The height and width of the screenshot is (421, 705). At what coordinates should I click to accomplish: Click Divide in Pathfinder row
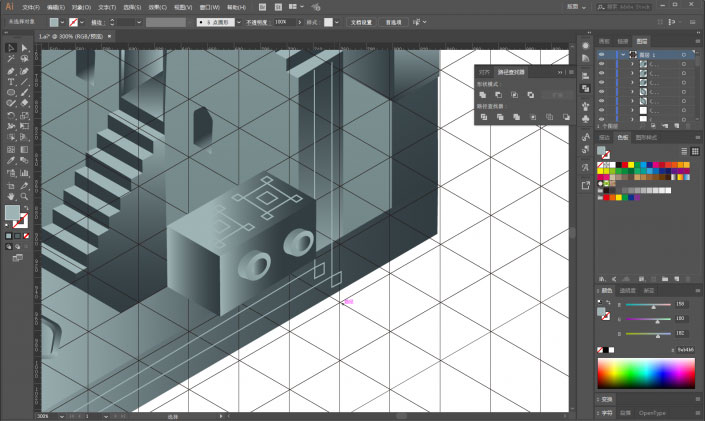click(484, 117)
